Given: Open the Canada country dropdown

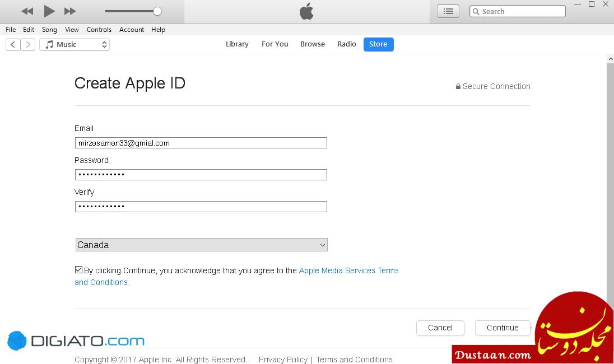Looking at the screenshot, I should 201,245.
